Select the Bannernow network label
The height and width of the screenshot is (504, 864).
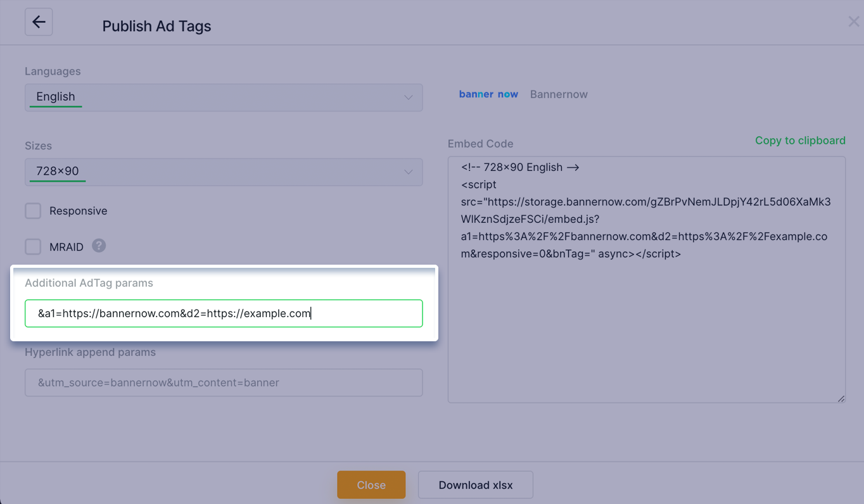(559, 94)
